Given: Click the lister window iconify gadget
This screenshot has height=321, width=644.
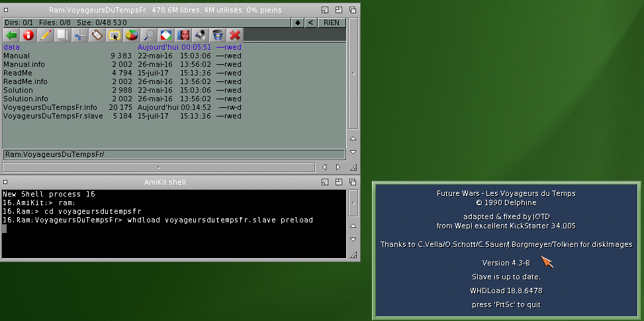Looking at the screenshot, I should [325, 10].
